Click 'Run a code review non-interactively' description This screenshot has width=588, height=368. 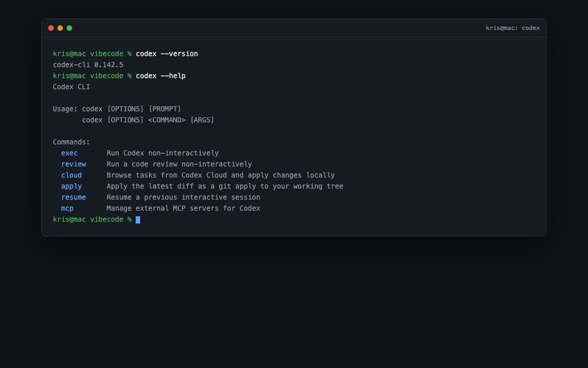pyautogui.click(x=179, y=164)
